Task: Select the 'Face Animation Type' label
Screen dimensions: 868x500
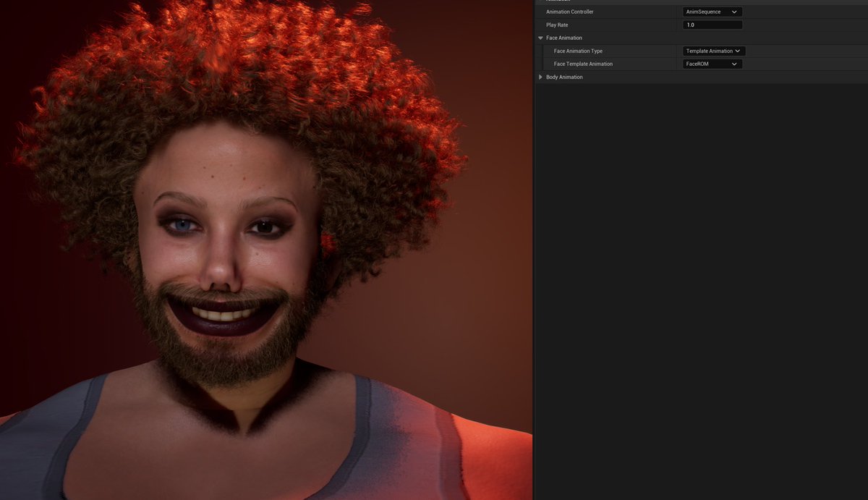Action: [578, 51]
